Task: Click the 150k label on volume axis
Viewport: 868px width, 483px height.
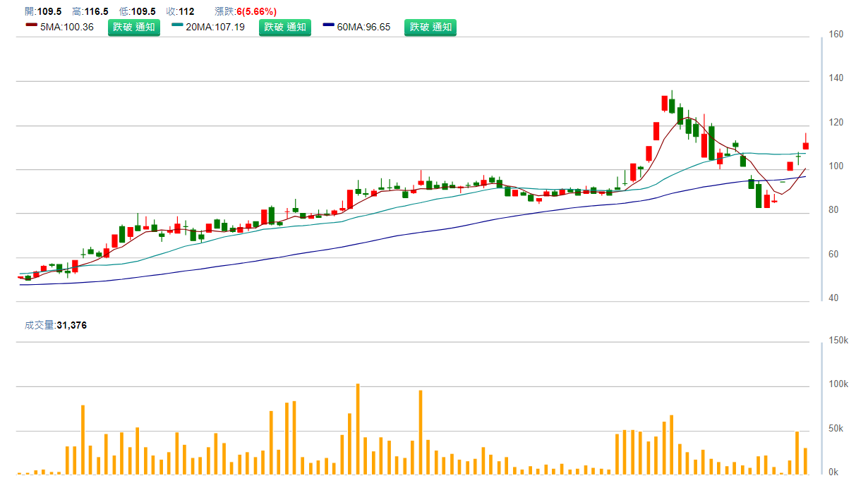Action: click(838, 341)
